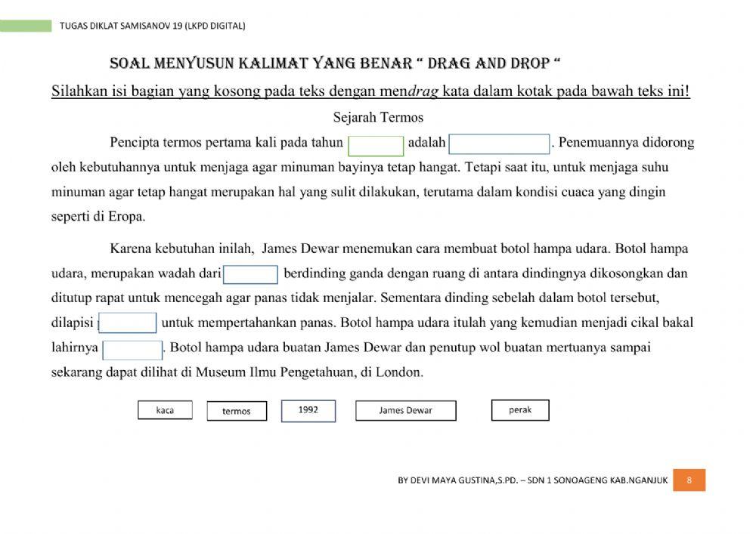Click the heading about drag and drop
The height and width of the screenshot is (534, 756).
pyautogui.click(x=378, y=63)
